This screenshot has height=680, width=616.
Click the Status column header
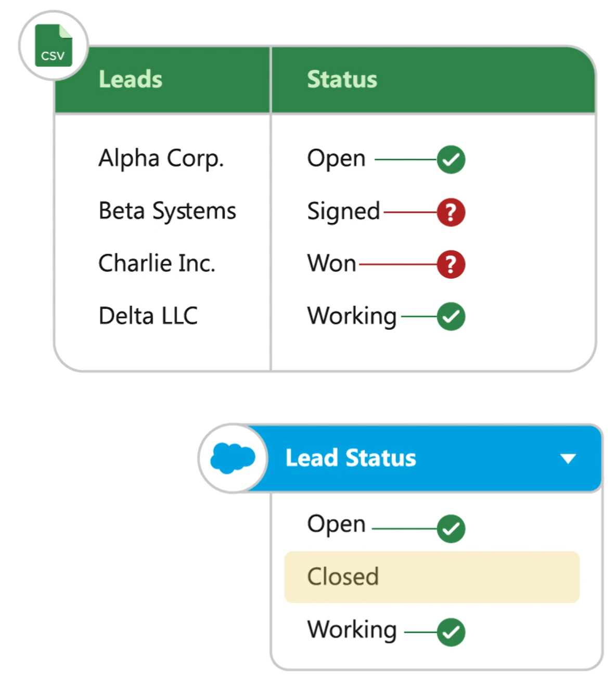tap(342, 80)
